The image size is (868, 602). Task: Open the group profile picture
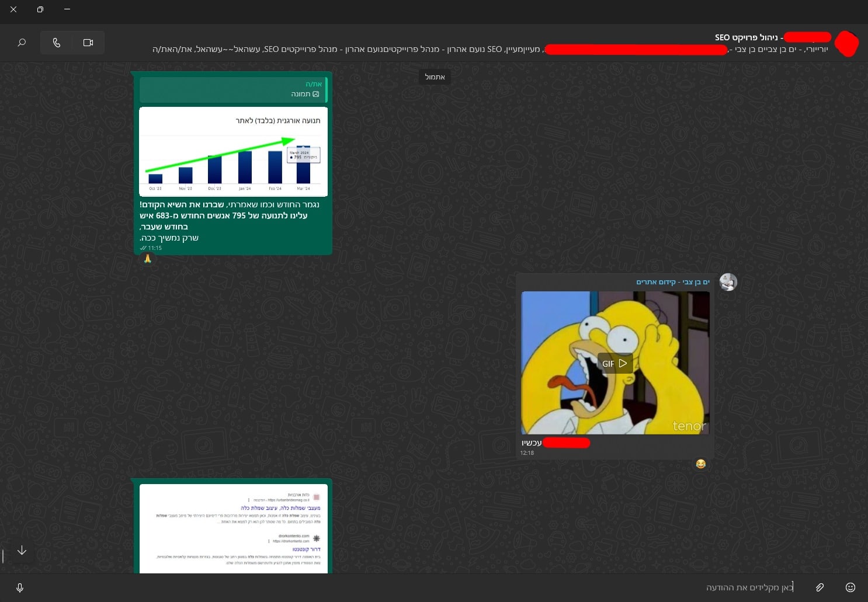[846, 43]
